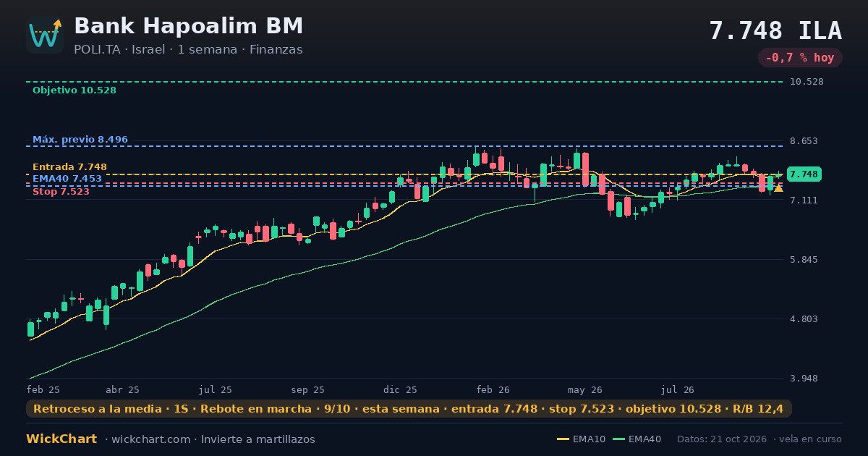Click the 3.948 axis value
This screenshot has width=868, height=456.
(x=804, y=379)
